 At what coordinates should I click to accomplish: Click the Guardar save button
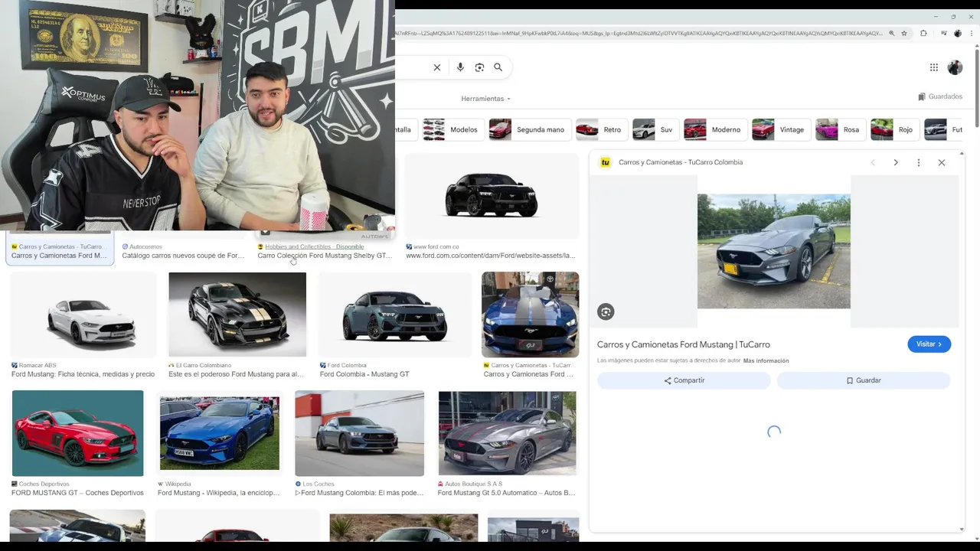(864, 380)
